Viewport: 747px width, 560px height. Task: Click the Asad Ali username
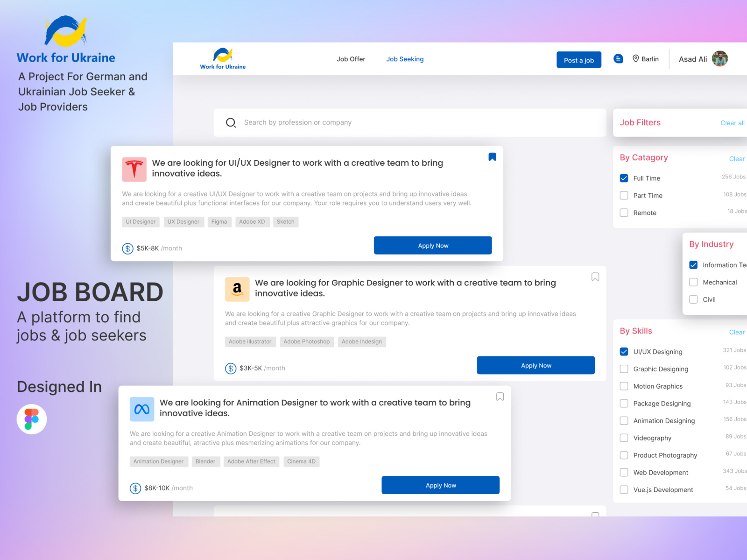point(693,59)
